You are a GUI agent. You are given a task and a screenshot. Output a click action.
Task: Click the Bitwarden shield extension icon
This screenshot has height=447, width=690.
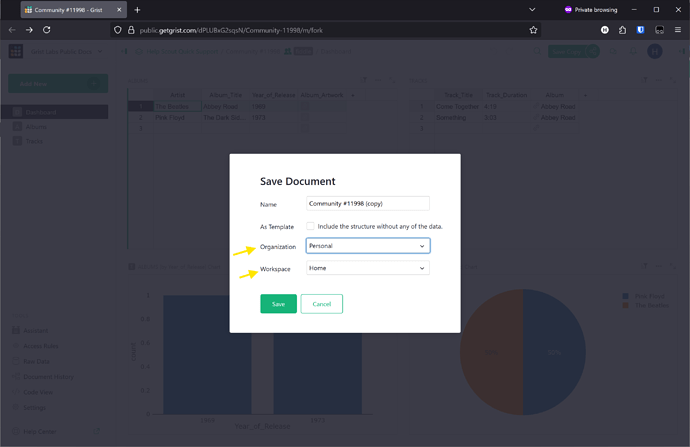[641, 30]
